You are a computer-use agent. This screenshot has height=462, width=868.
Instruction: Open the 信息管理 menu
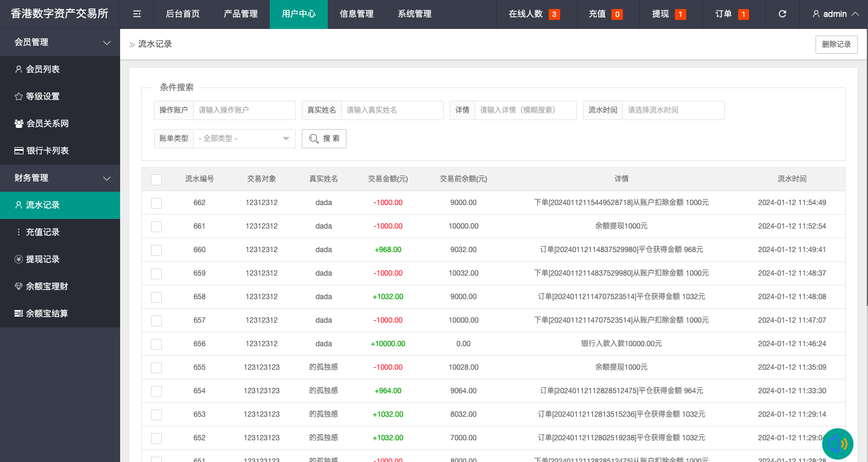point(357,13)
